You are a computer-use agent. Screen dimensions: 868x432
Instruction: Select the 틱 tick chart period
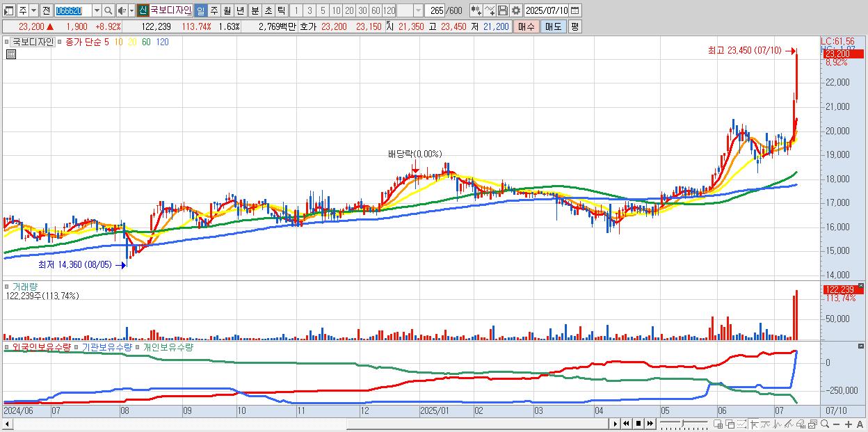click(281, 10)
